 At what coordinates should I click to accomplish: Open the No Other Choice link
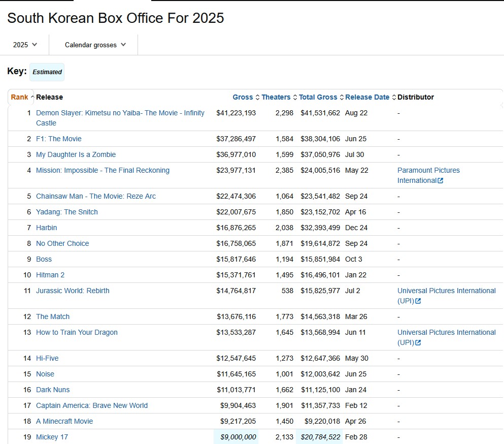62,243
